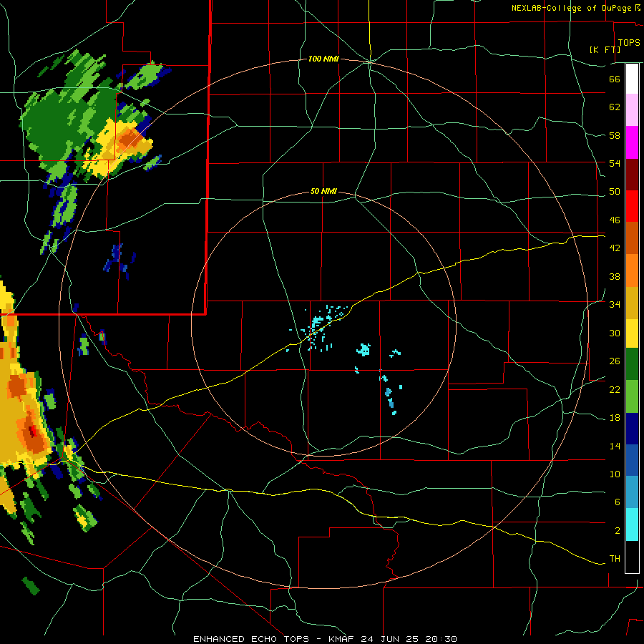Click the legend value 26

[x=615, y=361]
